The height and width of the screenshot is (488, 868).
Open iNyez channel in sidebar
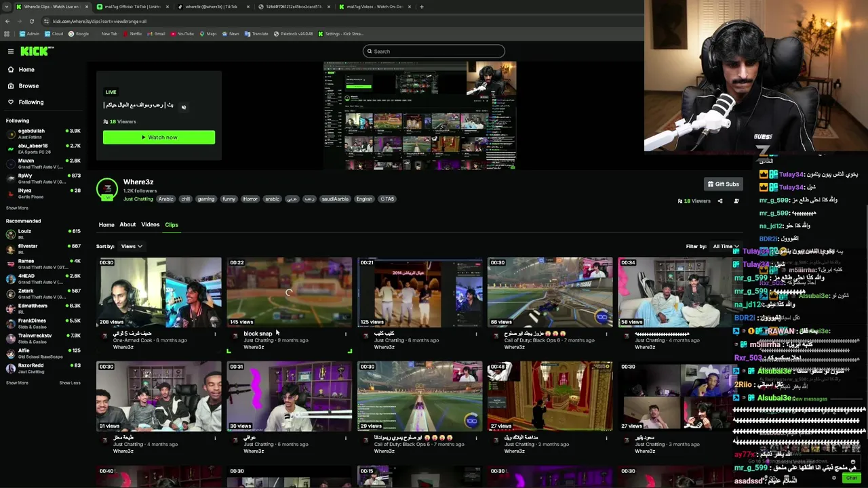coord(43,193)
